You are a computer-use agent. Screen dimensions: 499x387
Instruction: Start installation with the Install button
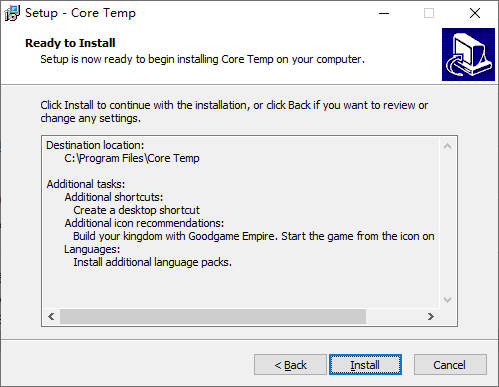(365, 365)
